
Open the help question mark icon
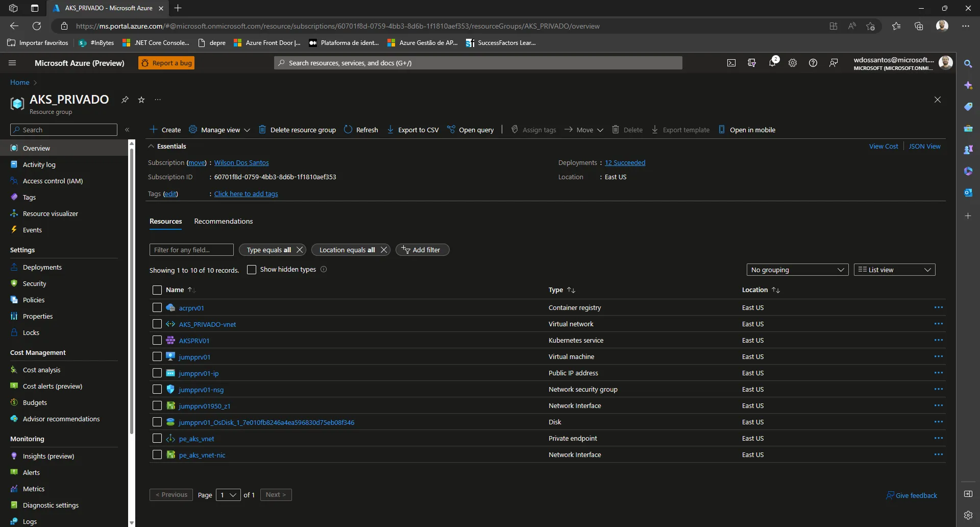[x=813, y=63]
